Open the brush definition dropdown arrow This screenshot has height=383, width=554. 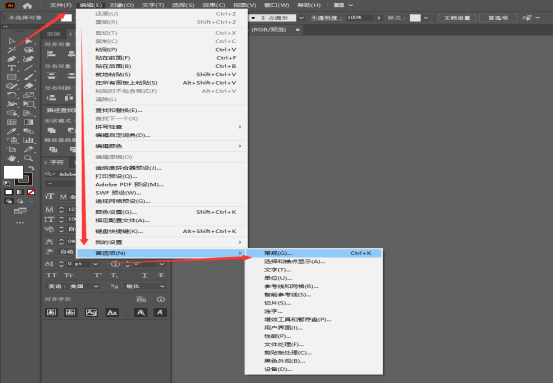pos(301,18)
